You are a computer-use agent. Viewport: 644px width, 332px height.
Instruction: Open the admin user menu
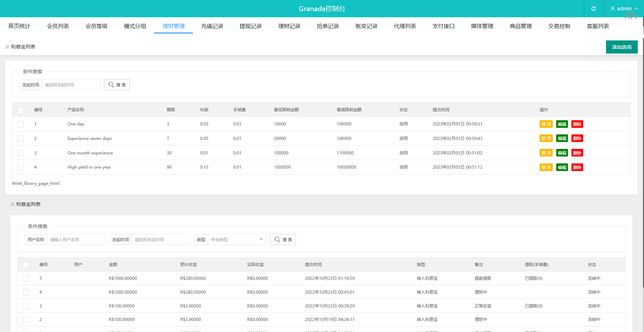(624, 9)
